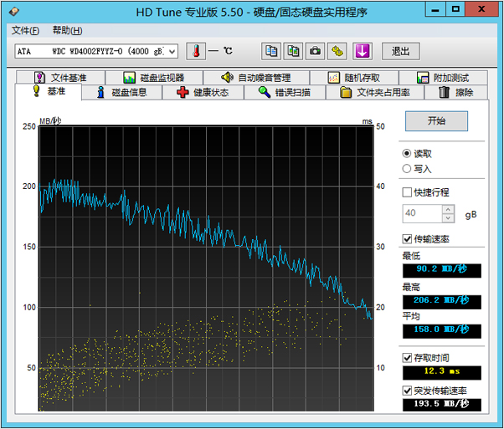
Task: Click the 193.5 MB/秒 burst rate value
Action: (x=442, y=405)
